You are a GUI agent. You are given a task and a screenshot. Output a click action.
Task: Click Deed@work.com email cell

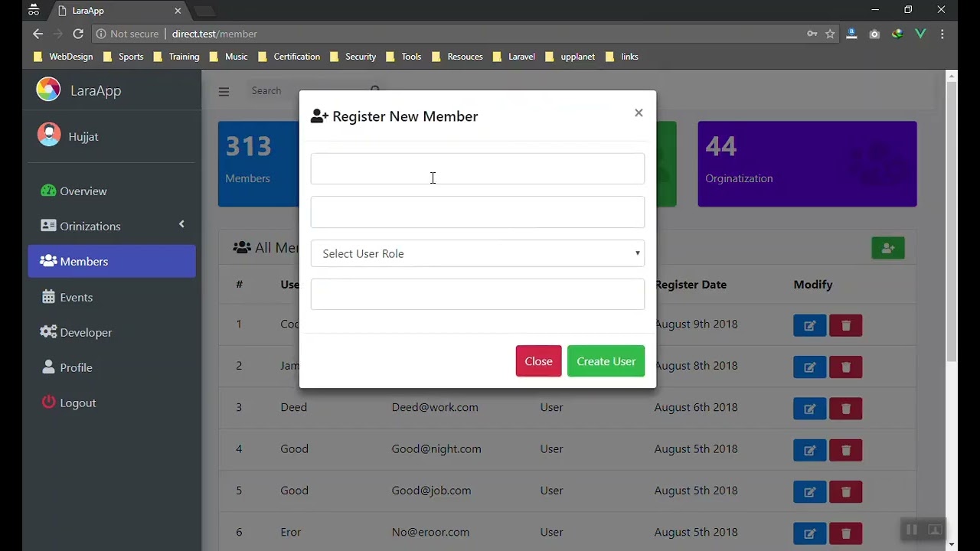[435, 407]
